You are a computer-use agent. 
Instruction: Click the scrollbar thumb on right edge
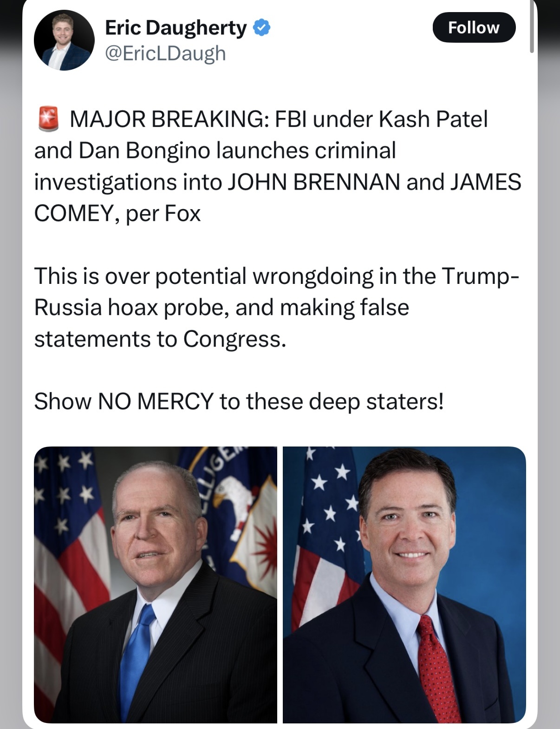point(532,26)
